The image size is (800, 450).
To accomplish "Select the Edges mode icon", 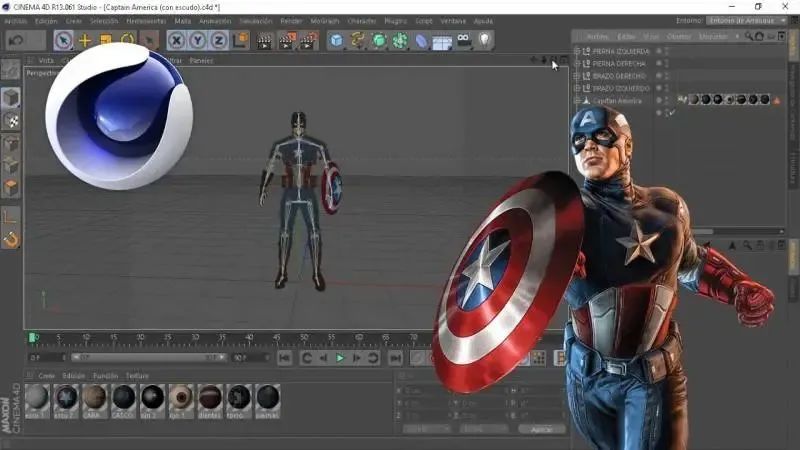I will [11, 166].
